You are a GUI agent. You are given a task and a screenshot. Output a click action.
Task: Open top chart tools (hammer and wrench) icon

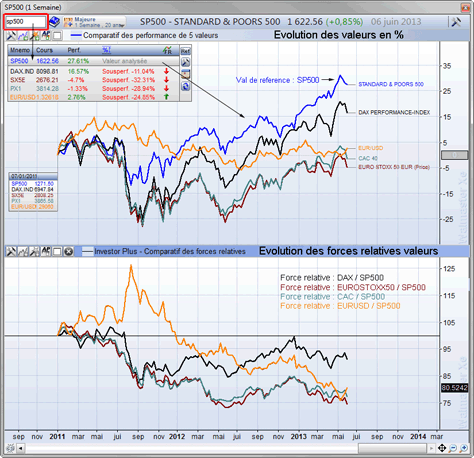[x=11, y=35]
